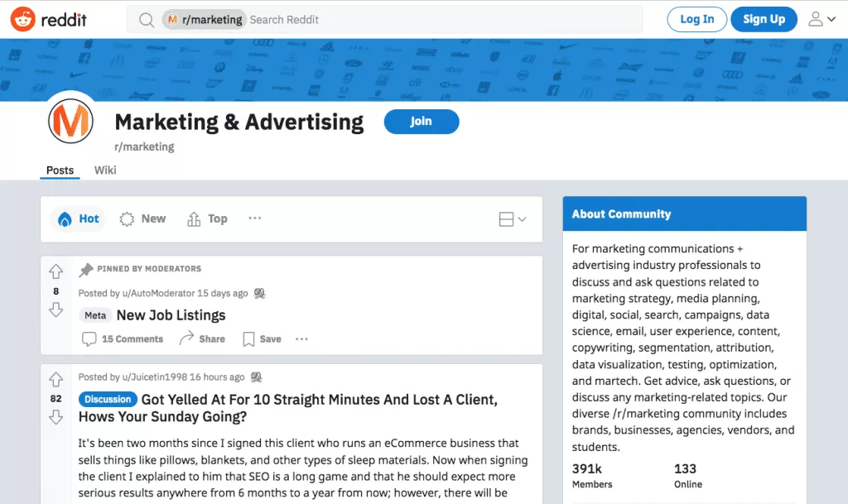Sort posts by Top
The width and height of the screenshot is (848, 504).
click(207, 218)
